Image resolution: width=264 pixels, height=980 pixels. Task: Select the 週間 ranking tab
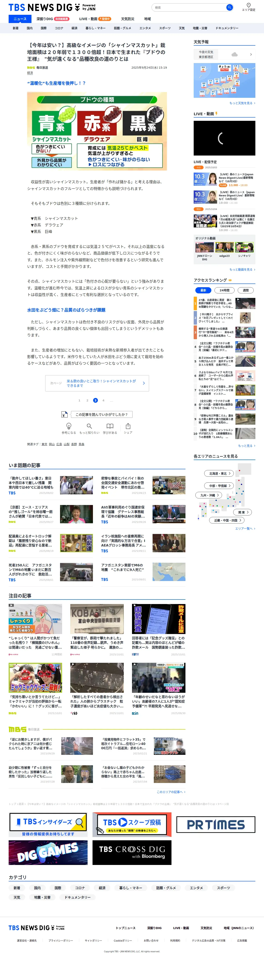coord(246,290)
